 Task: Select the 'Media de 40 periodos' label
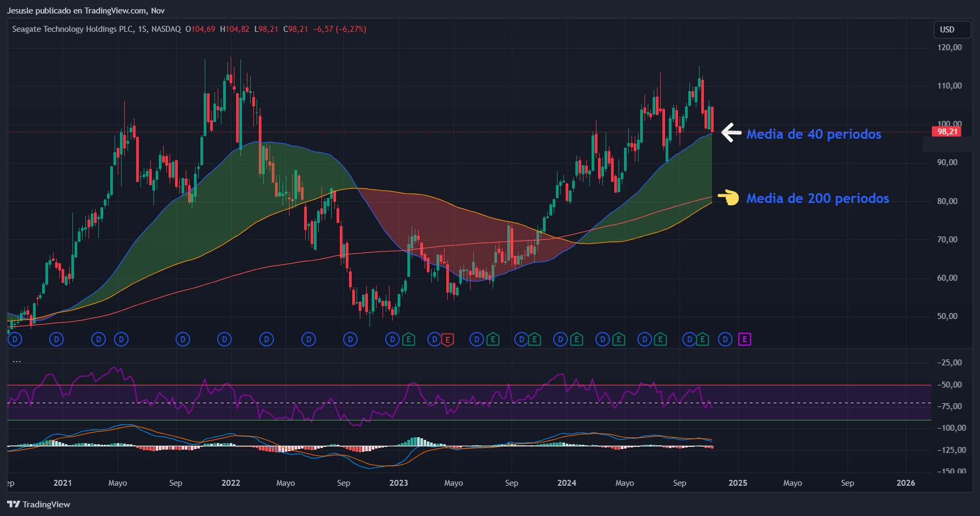click(814, 134)
